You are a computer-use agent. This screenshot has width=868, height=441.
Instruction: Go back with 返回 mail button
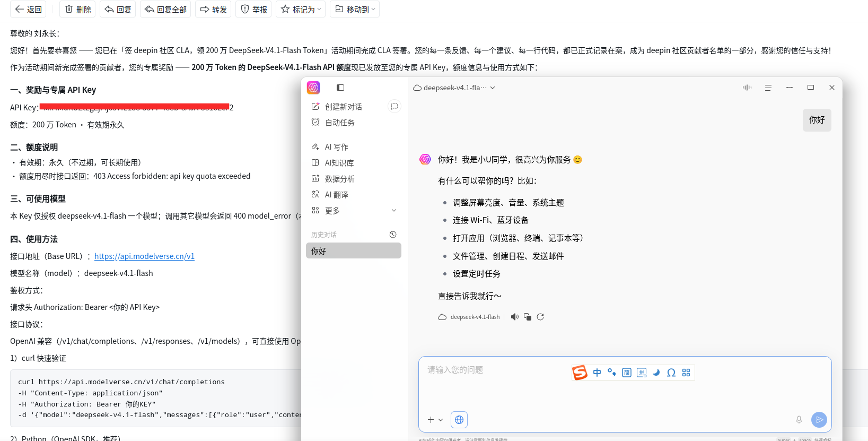[x=28, y=10]
